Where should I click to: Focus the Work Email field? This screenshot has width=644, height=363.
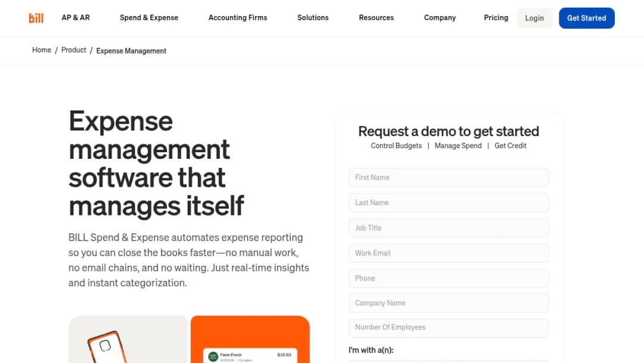[448, 253]
